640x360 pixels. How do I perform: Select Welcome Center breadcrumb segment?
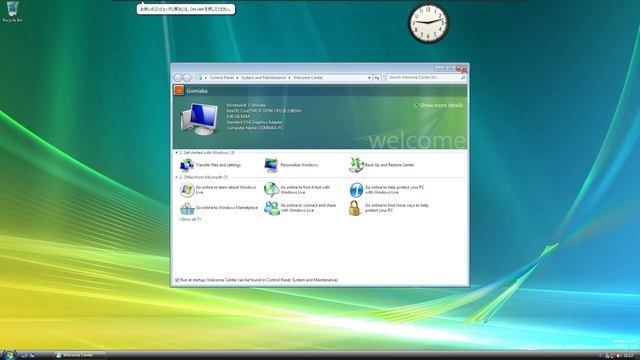pos(308,78)
